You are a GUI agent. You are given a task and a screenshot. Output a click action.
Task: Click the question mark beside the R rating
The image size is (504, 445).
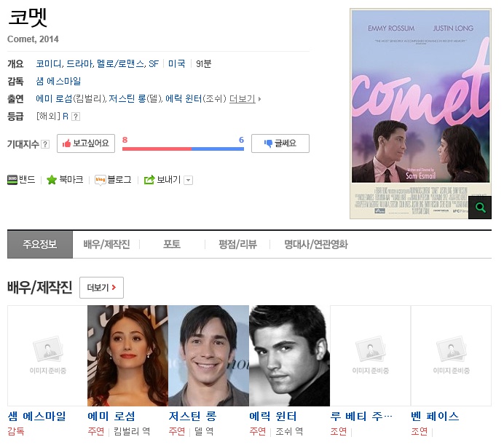point(76,117)
